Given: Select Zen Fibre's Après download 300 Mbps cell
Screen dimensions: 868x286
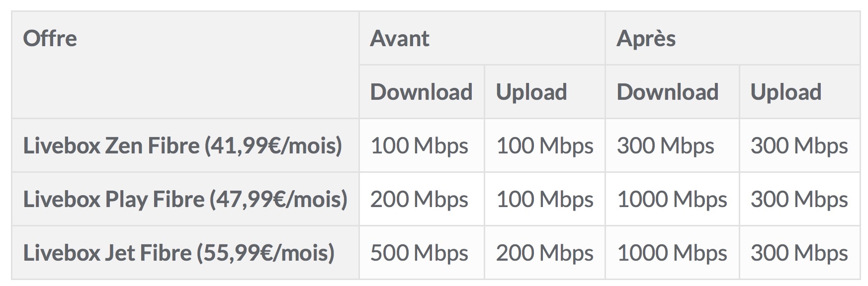Looking at the screenshot, I should click(x=665, y=146).
